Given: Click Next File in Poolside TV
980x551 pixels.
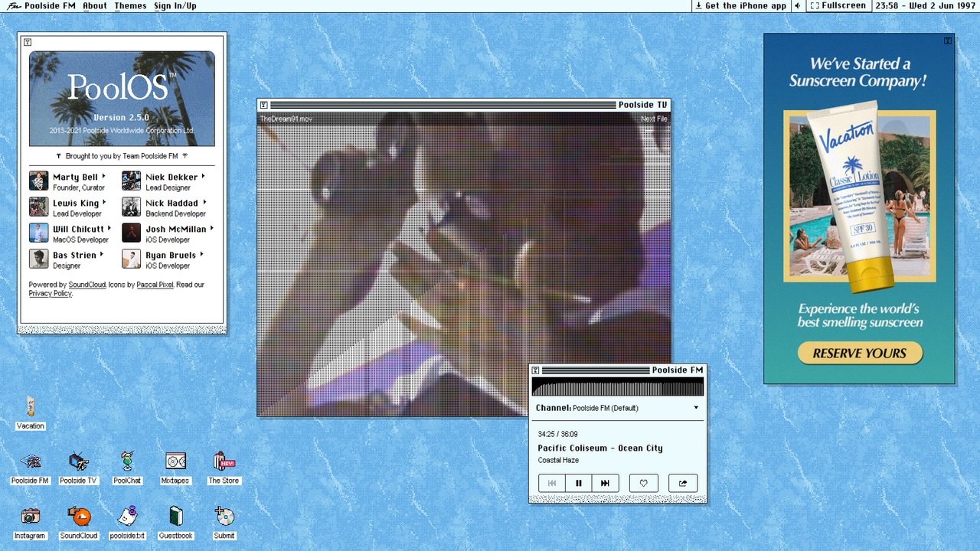Looking at the screenshot, I should [654, 119].
